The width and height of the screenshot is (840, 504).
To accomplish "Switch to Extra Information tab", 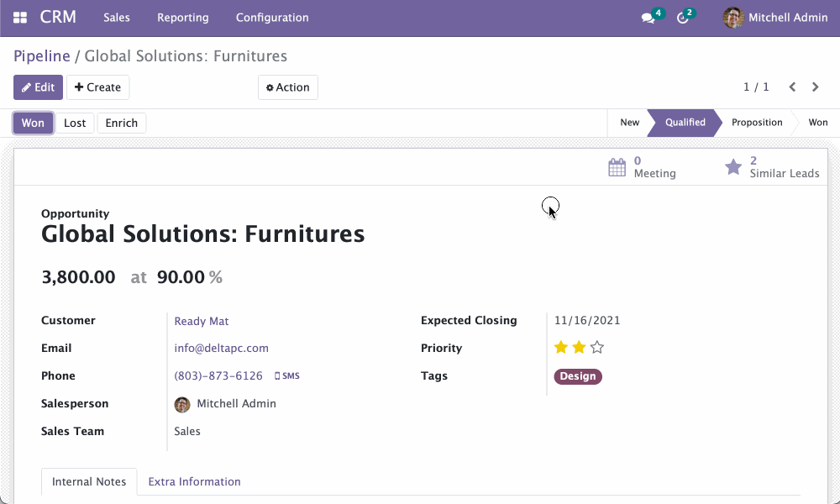I will click(x=194, y=481).
